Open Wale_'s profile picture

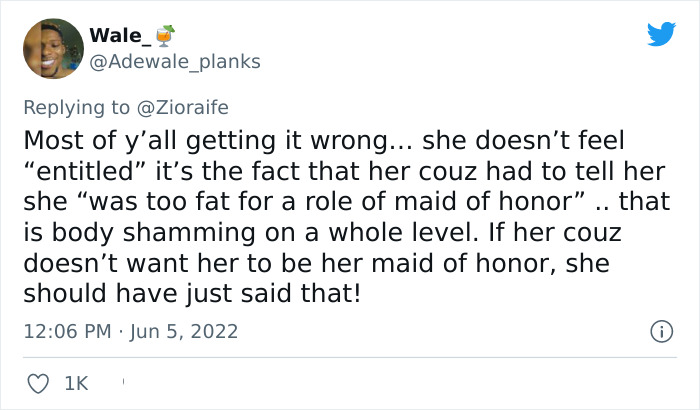click(48, 47)
